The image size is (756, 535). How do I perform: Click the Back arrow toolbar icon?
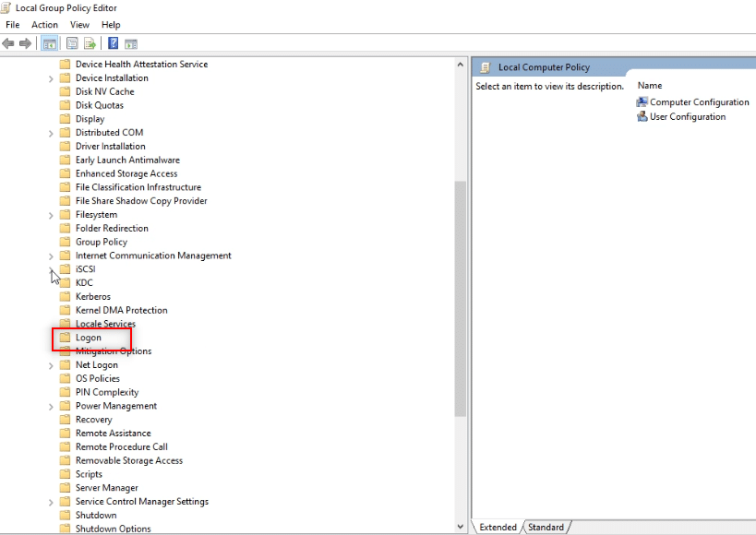coord(8,44)
